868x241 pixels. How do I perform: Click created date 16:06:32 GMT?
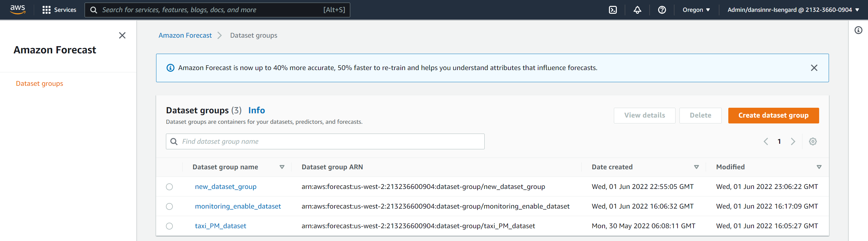(643, 206)
